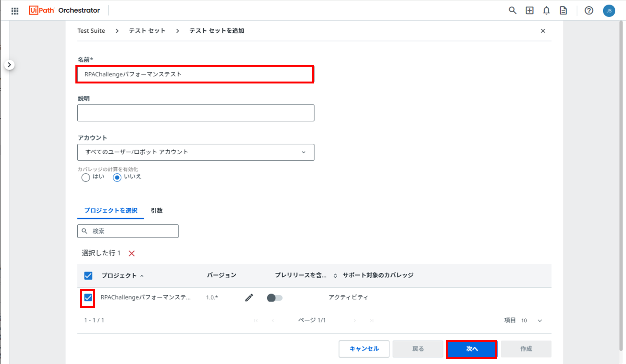Toggle the select-all checkbox in table header
The width and height of the screenshot is (626, 364).
88,275
